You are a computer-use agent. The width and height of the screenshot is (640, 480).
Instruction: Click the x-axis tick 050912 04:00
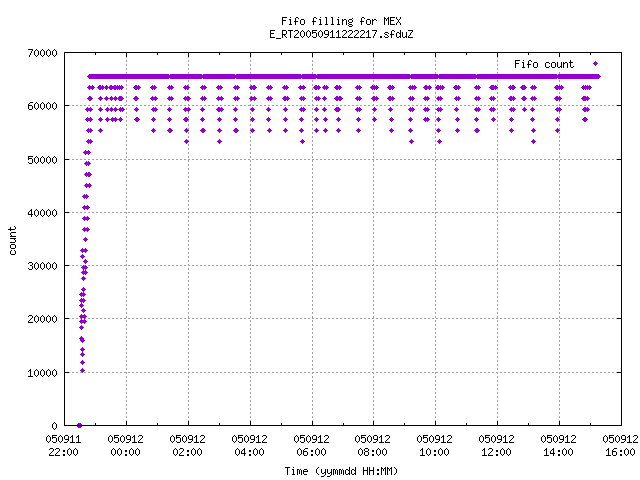(x=249, y=446)
